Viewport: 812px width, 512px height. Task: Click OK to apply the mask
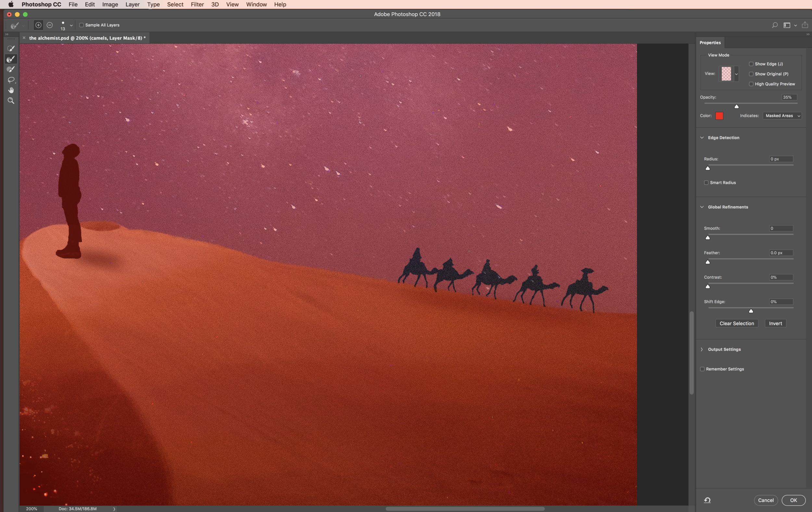coord(793,500)
